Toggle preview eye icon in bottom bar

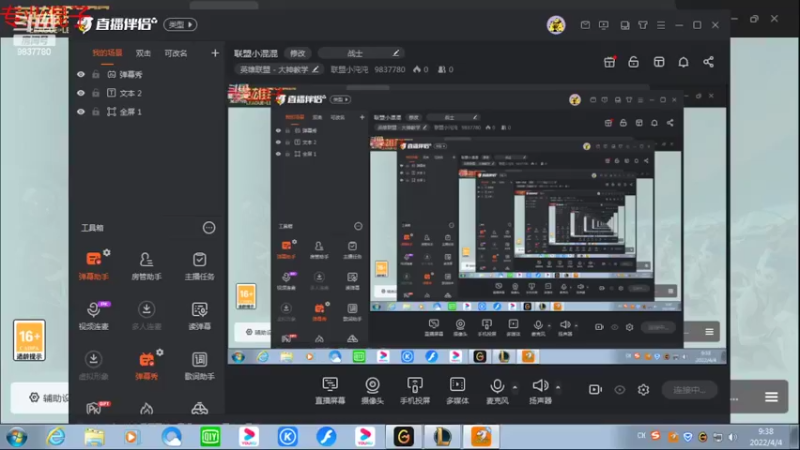619,390
